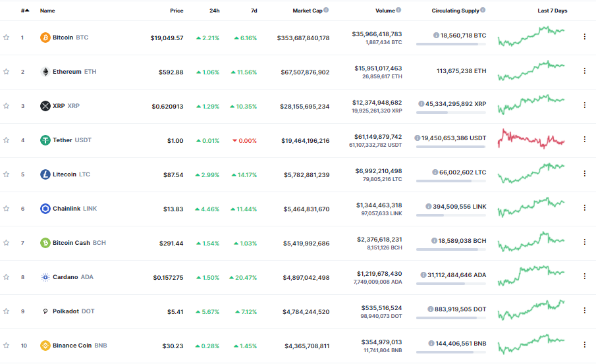Sort the table by Price column header

(x=176, y=11)
